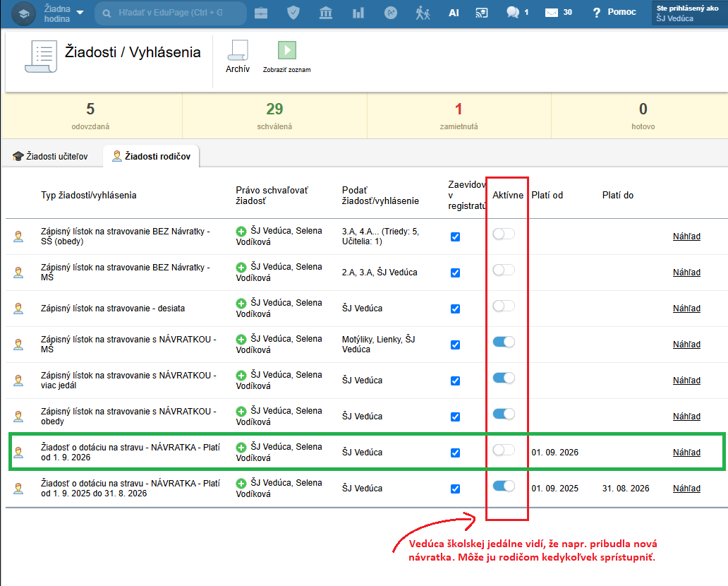Open the shield checkmark icon
Viewport: 728px width, 586px height.
pyautogui.click(x=293, y=13)
